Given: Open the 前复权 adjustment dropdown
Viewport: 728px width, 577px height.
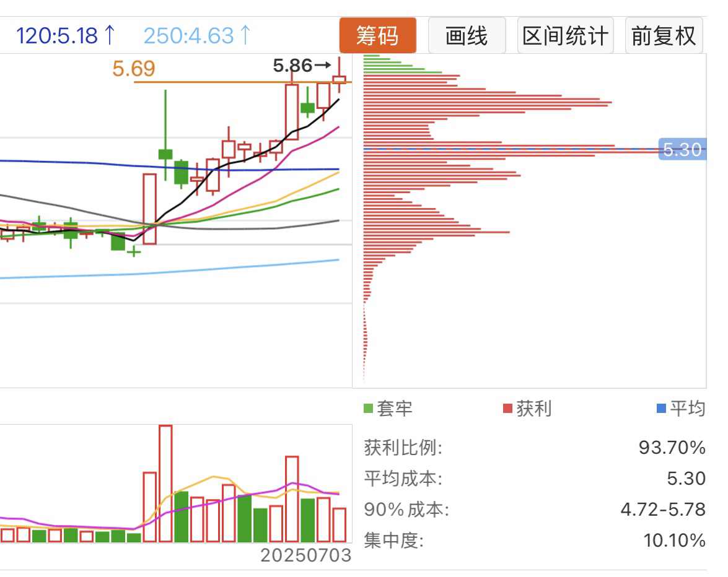Looking at the screenshot, I should pyautogui.click(x=664, y=35).
